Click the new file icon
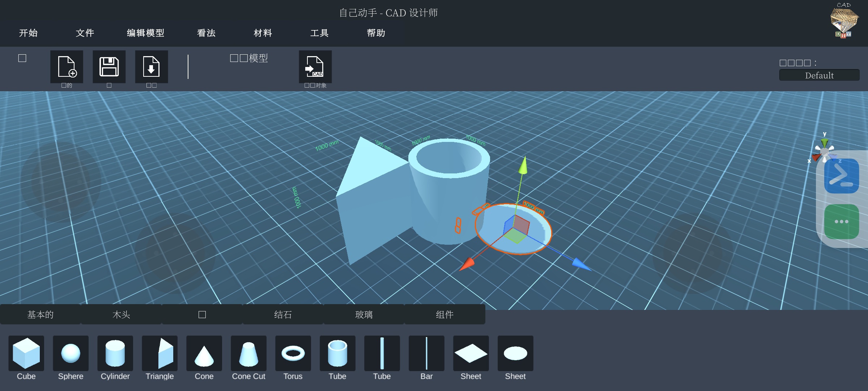The height and width of the screenshot is (391, 868). (x=67, y=67)
